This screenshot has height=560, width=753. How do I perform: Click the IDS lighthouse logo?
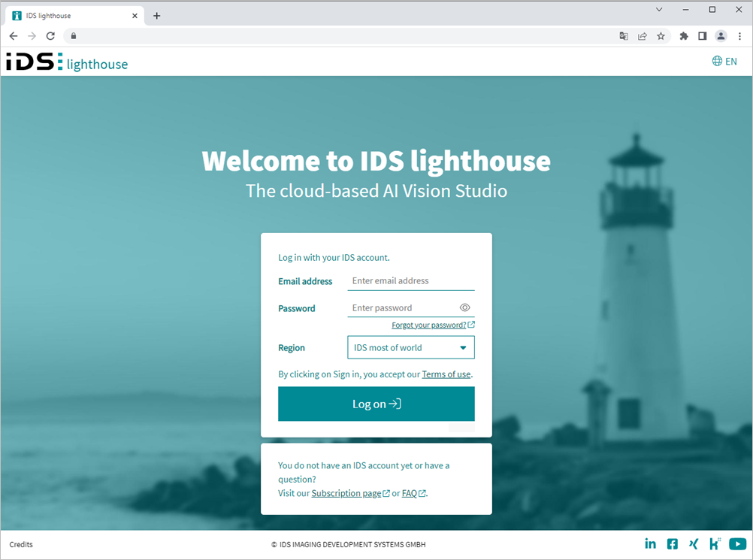pyautogui.click(x=67, y=62)
